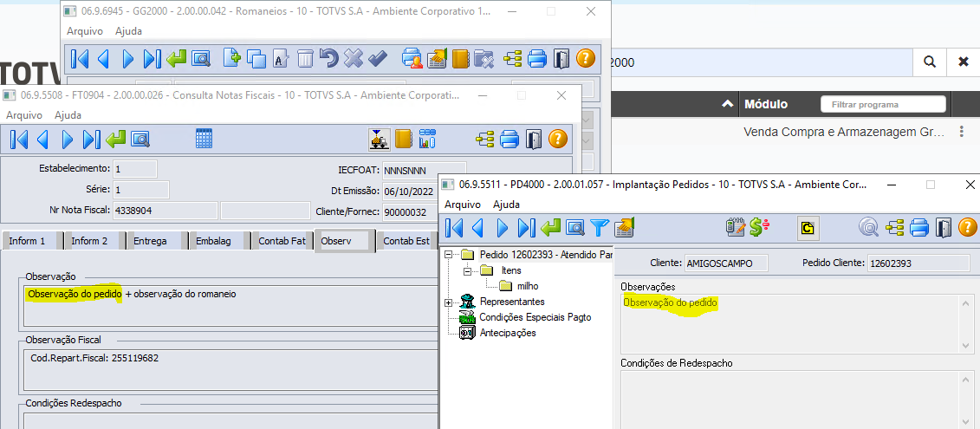Expand the Representantes tree node

[x=448, y=302]
